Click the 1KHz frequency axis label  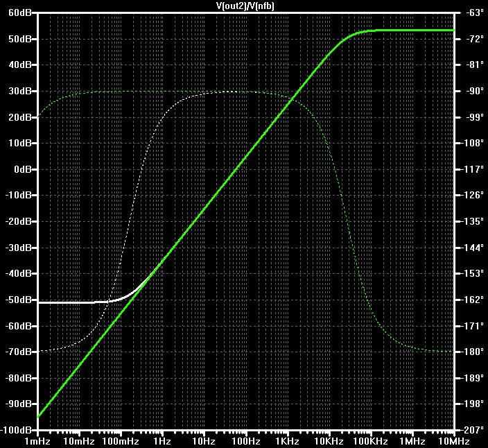pyautogui.click(x=288, y=441)
